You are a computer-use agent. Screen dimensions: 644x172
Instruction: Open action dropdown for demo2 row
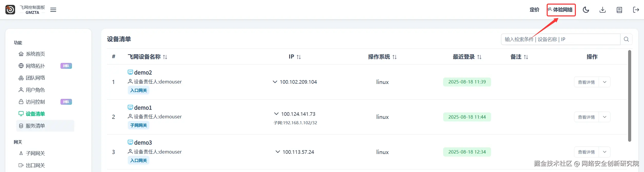605,82
